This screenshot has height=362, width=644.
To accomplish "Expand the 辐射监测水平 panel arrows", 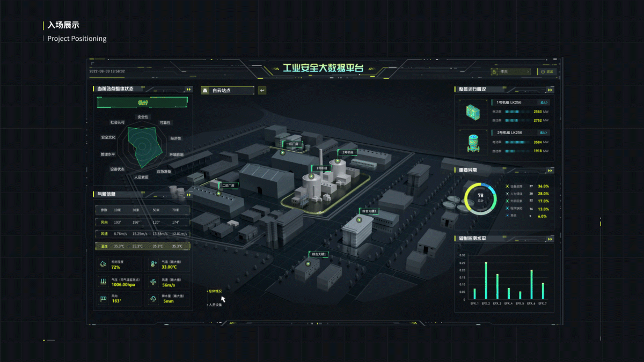I will coord(549,239).
